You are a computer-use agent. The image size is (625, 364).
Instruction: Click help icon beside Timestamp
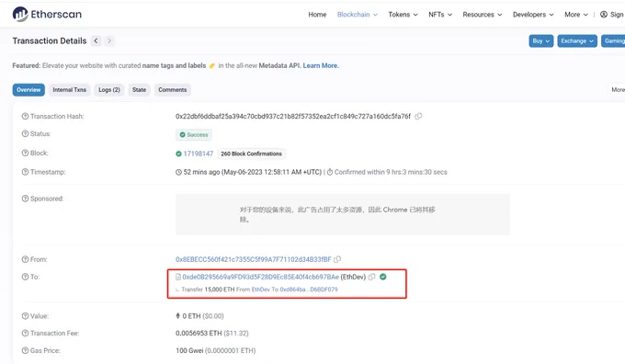coord(25,172)
